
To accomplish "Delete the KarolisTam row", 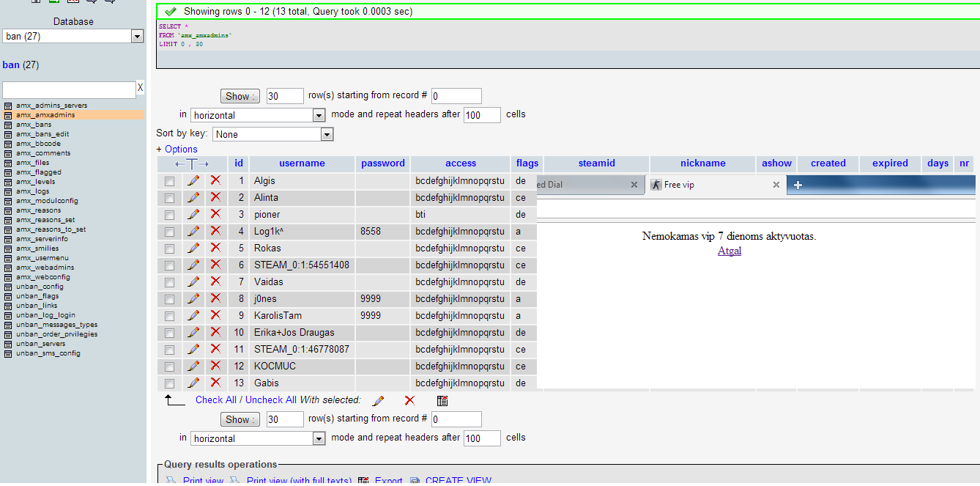I will 215,315.
